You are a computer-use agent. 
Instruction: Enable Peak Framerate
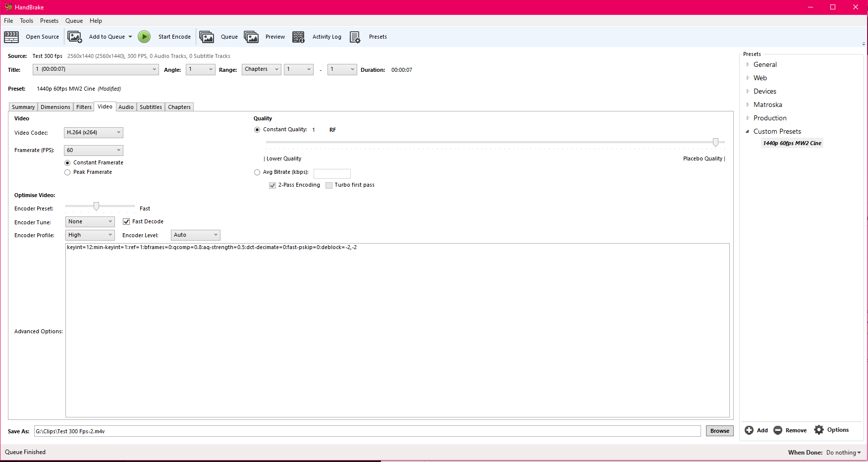point(67,172)
